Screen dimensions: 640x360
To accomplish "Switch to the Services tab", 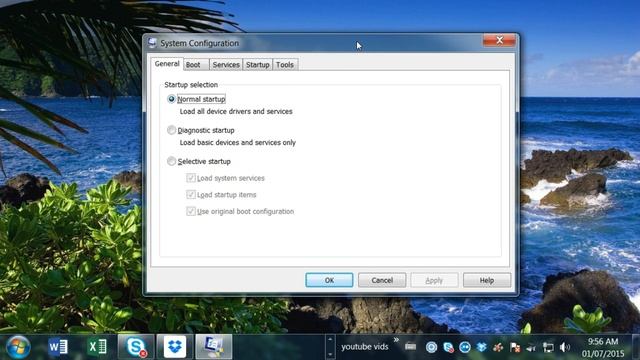I will coord(226,64).
